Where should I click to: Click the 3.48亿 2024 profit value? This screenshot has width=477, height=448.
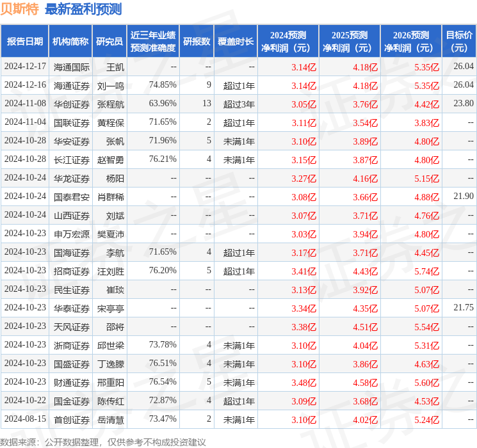304,383
